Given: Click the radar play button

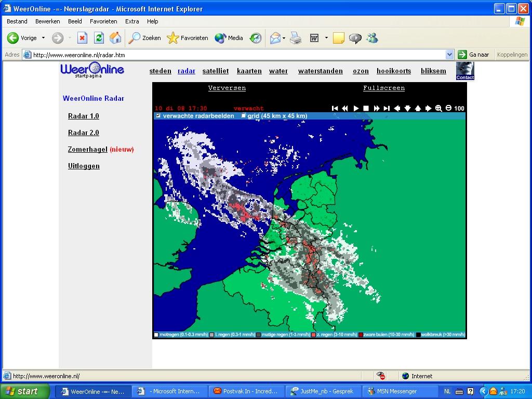Looking at the screenshot, I should [x=356, y=108].
